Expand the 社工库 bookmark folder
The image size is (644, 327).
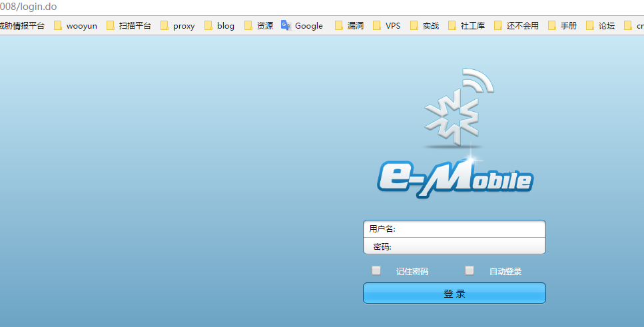[x=466, y=26]
